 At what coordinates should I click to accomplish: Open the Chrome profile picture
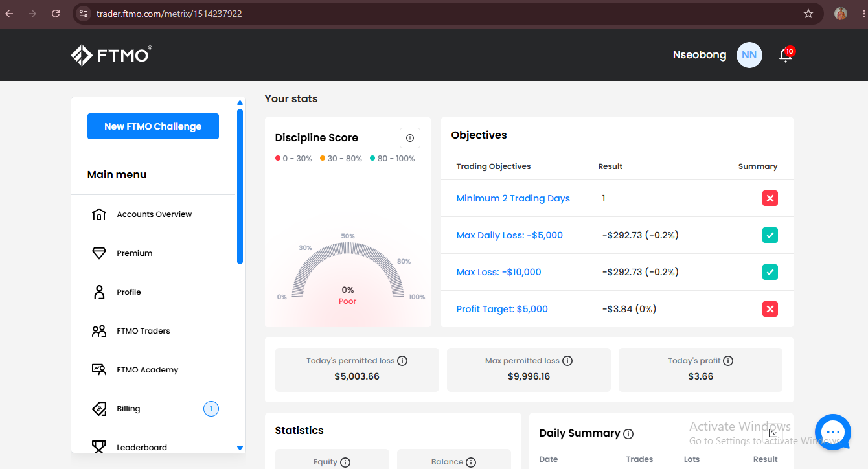point(841,14)
